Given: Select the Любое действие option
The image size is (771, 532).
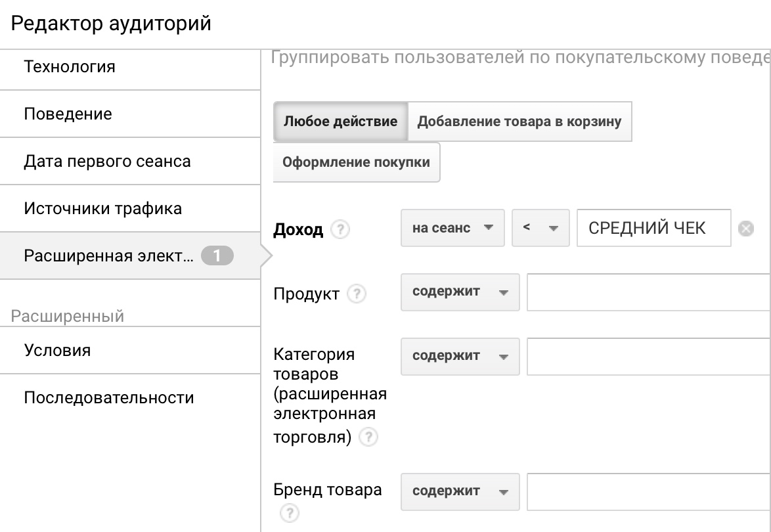Looking at the screenshot, I should 340,122.
